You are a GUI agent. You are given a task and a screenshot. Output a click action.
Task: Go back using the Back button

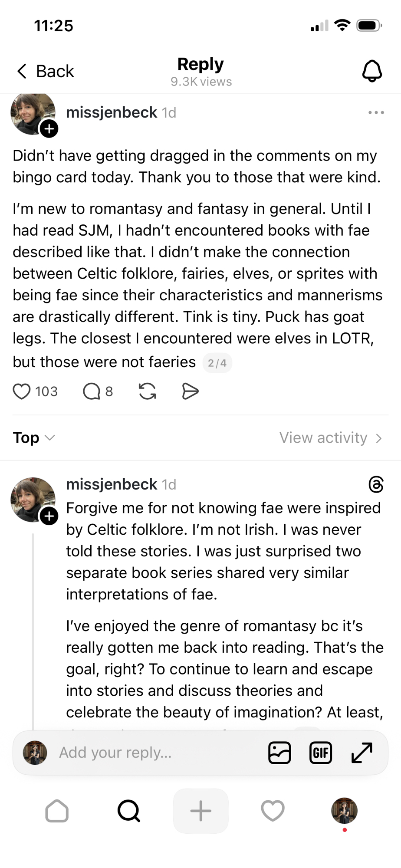click(46, 71)
